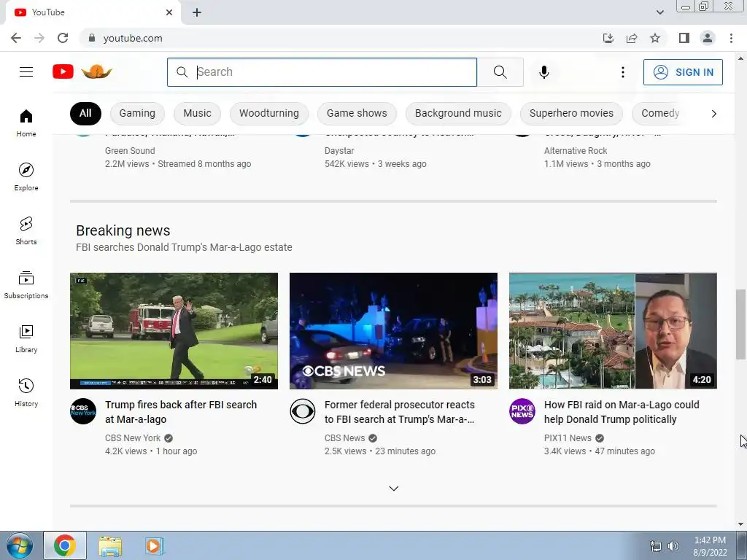Open Mar-a-Lago aerial thumbnail
The image size is (747, 560).
tap(613, 331)
